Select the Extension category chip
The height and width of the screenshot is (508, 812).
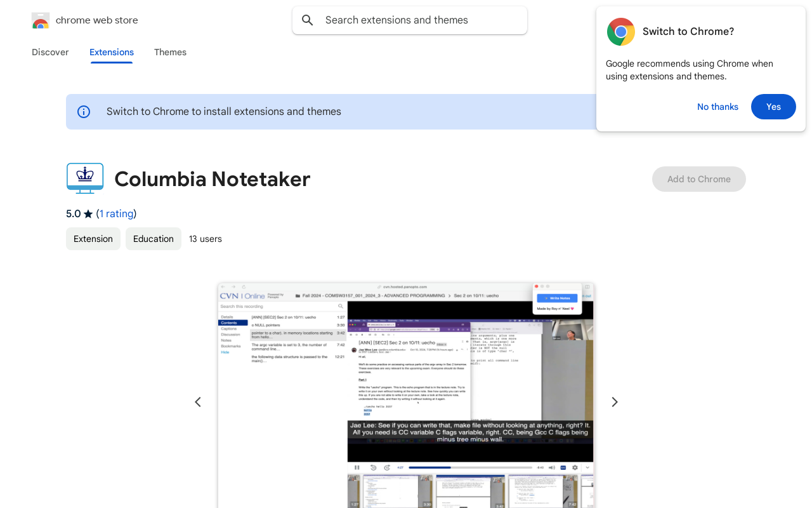[93, 239]
